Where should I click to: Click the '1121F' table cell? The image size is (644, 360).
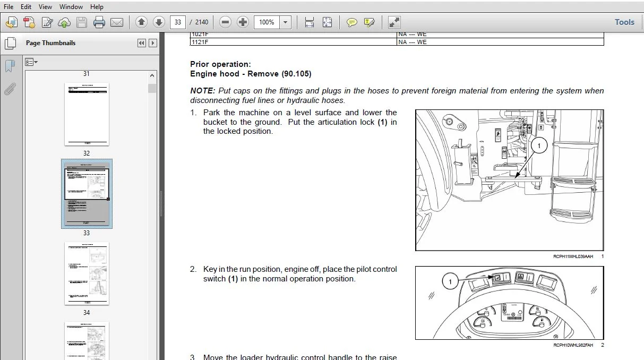coord(294,42)
